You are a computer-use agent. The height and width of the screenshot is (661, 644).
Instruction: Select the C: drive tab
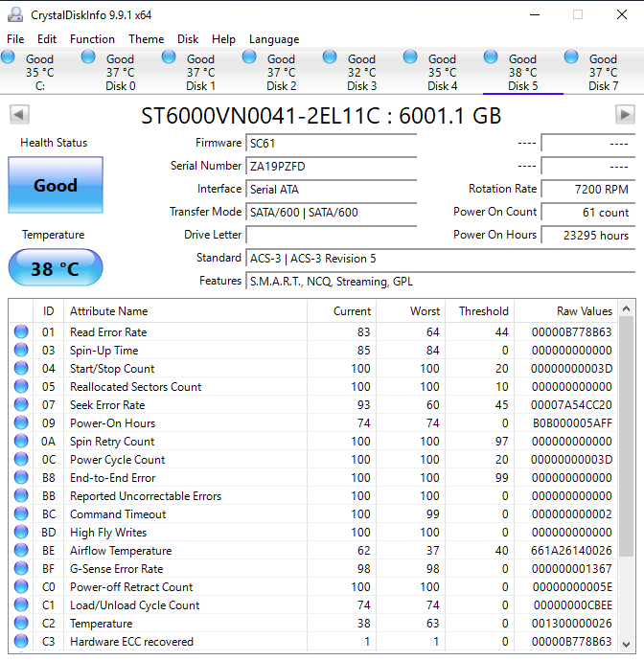click(x=40, y=72)
